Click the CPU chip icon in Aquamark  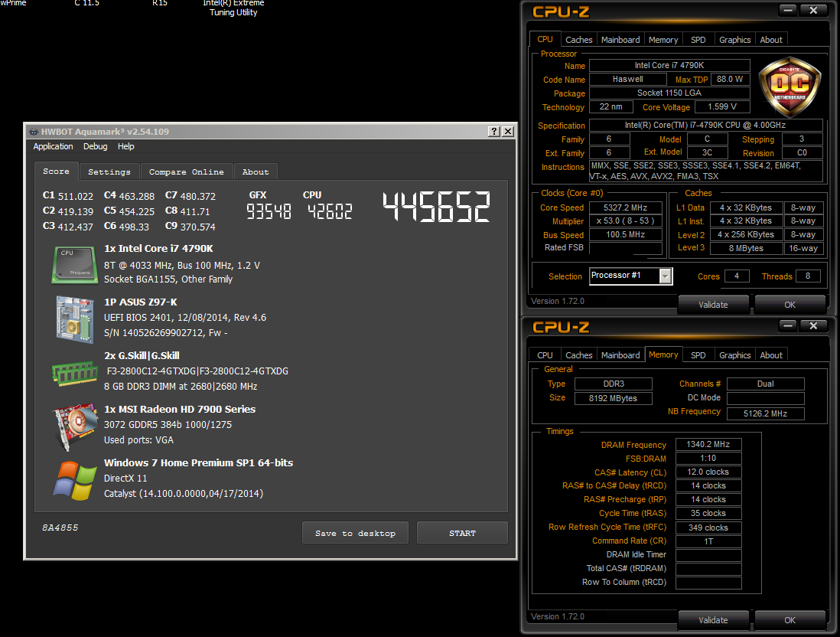[x=75, y=264]
